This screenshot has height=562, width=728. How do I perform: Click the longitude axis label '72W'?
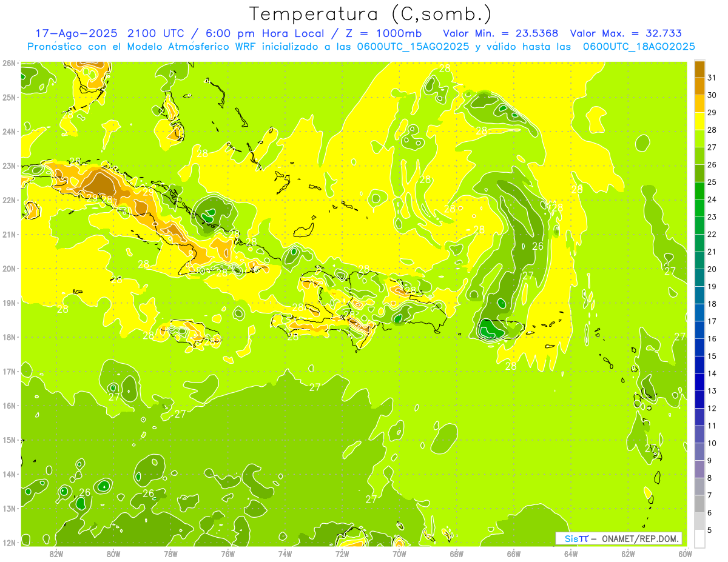point(342,554)
